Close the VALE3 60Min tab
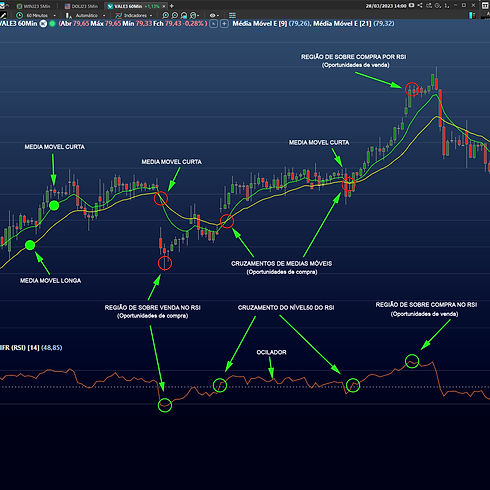490x490 pixels. point(164,6)
